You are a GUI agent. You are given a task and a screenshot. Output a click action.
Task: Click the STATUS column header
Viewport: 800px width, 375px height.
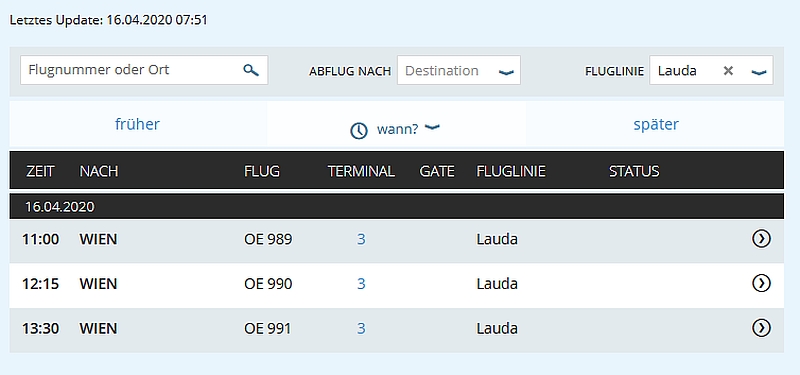(x=634, y=171)
